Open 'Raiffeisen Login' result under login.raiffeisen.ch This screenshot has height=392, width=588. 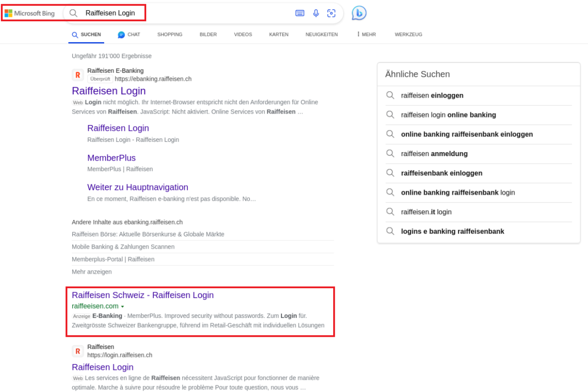[x=102, y=367]
